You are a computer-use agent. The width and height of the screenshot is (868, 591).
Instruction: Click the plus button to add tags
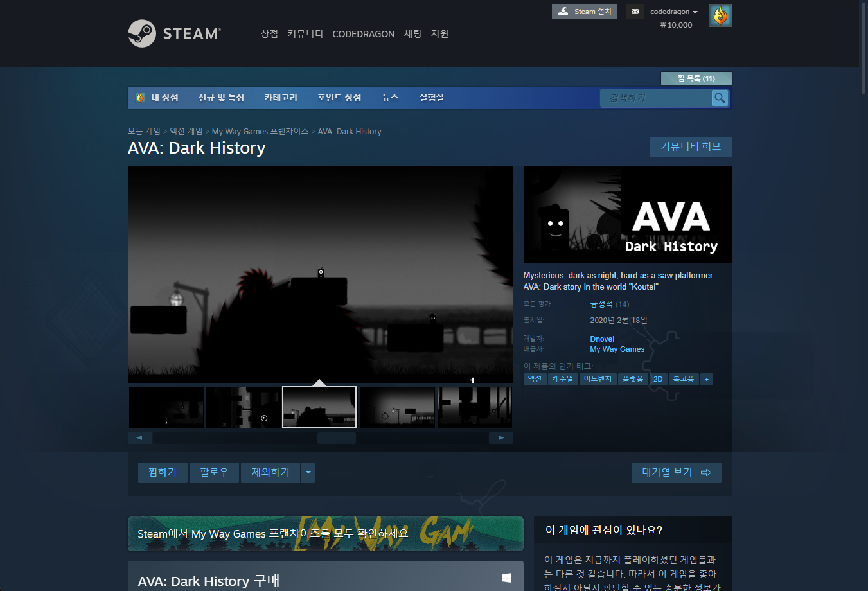[x=706, y=379]
